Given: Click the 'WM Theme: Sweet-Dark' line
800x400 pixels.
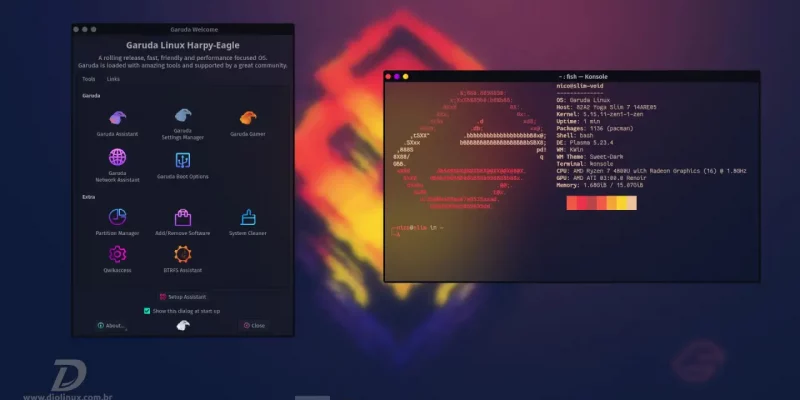Looking at the screenshot, I should coord(590,157).
